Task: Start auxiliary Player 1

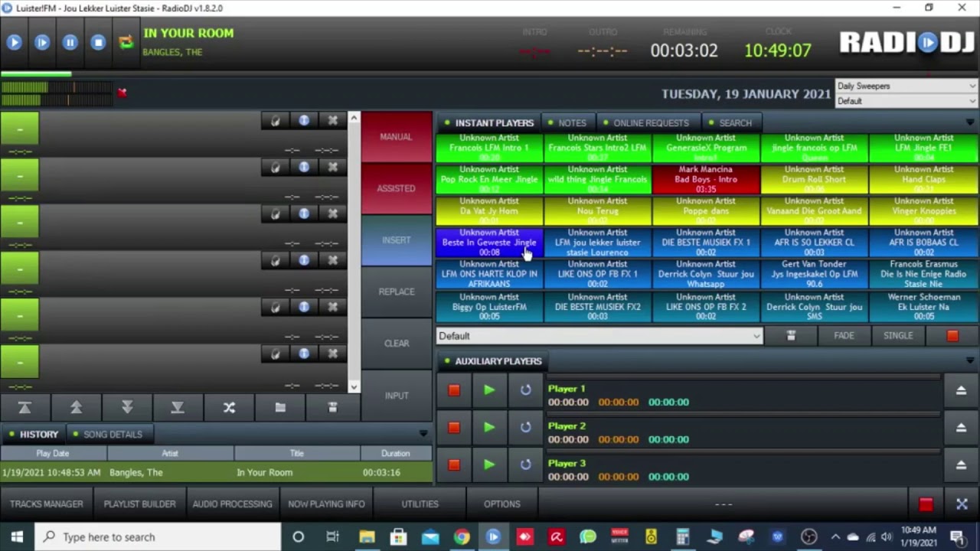Action: tap(489, 390)
